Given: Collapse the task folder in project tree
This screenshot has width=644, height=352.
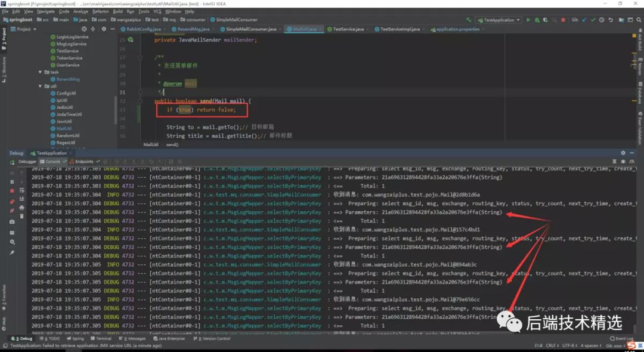Looking at the screenshot, I should pyautogui.click(x=41, y=72).
